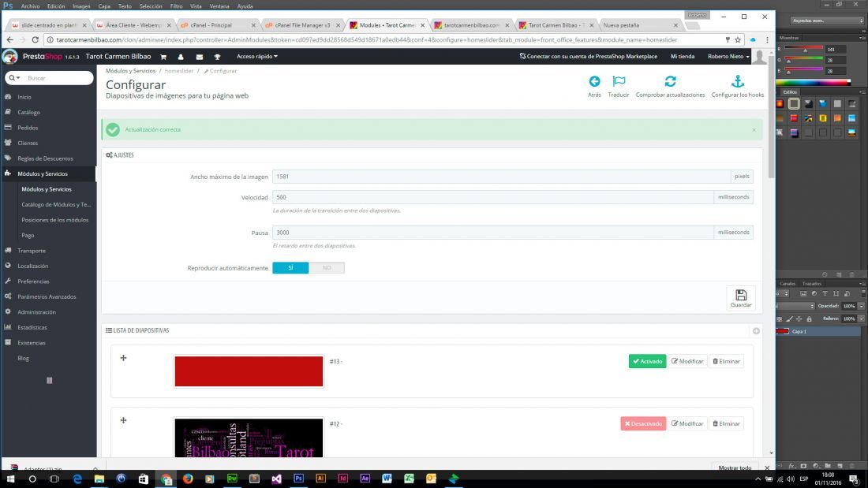
Task: Switch to Photoshop Canales tab
Action: (x=788, y=284)
